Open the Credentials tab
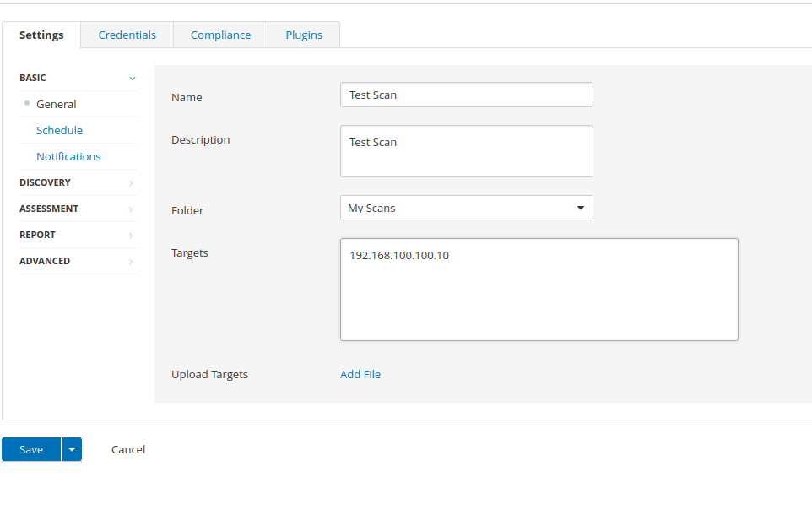 [127, 35]
